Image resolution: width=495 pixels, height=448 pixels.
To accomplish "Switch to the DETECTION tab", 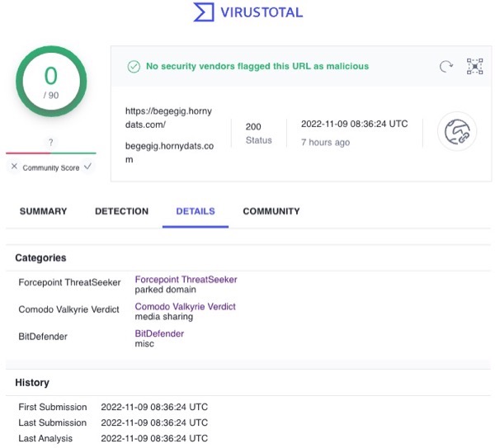I will point(121,211).
